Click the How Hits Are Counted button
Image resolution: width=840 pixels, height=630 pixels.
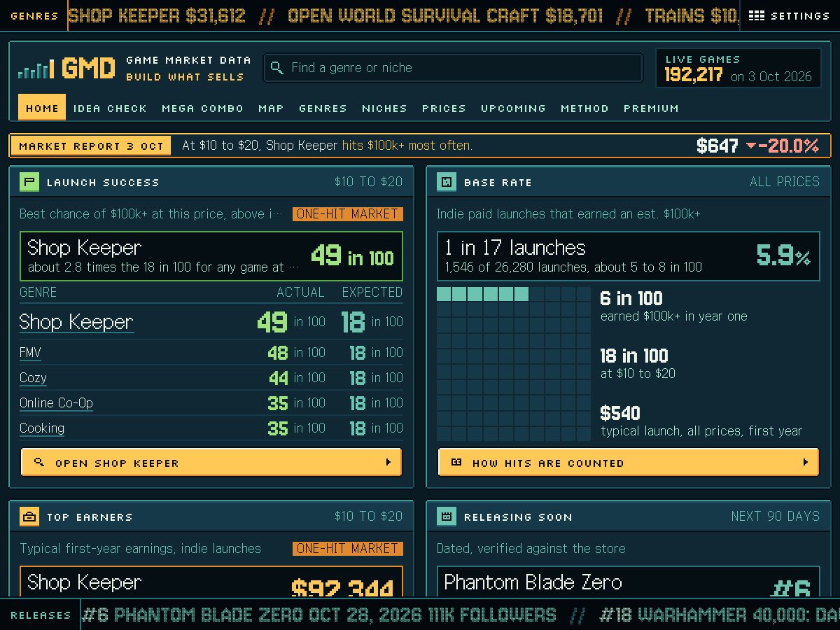[x=629, y=462]
